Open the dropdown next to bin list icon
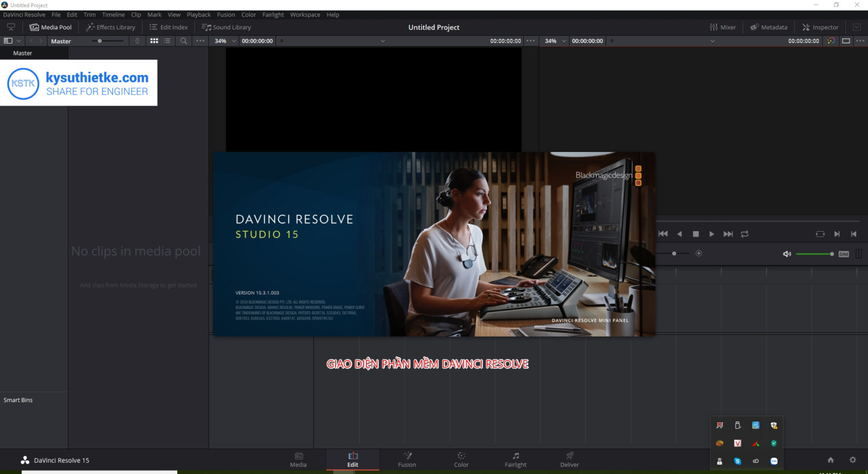Viewport: 868px width, 474px height. coord(19,41)
